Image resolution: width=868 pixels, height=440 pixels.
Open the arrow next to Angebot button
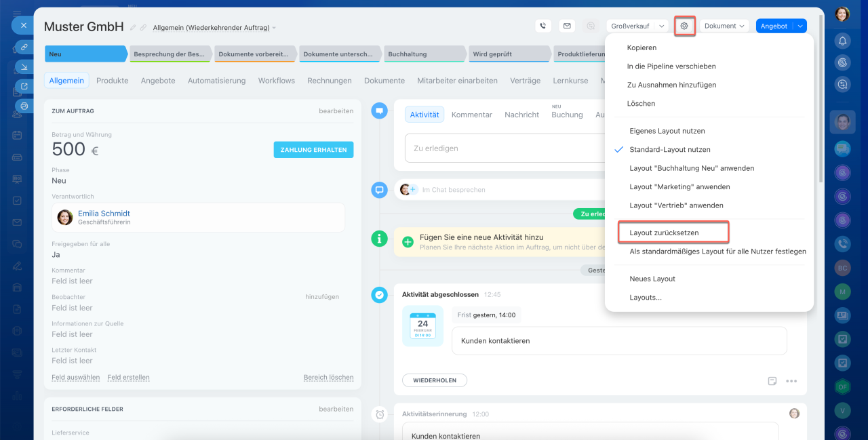800,26
